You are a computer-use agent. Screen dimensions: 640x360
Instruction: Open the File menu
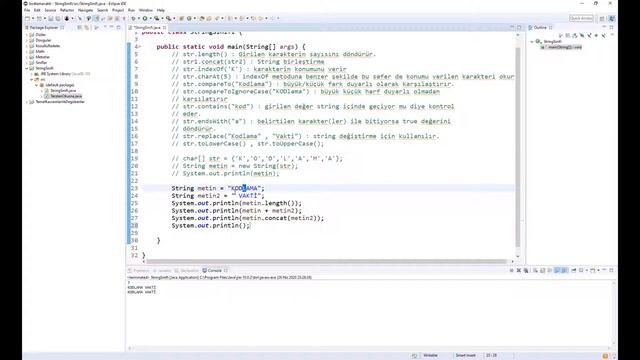pos(27,10)
